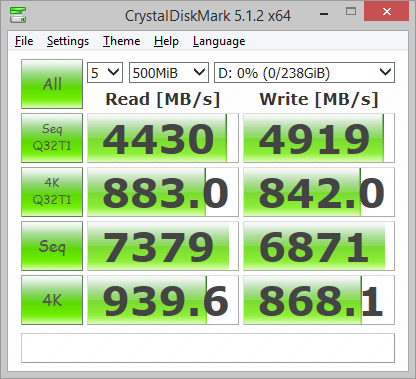This screenshot has height=379, width=416.
Task: Close the CrystalDiskMark window
Action: pos(387,11)
